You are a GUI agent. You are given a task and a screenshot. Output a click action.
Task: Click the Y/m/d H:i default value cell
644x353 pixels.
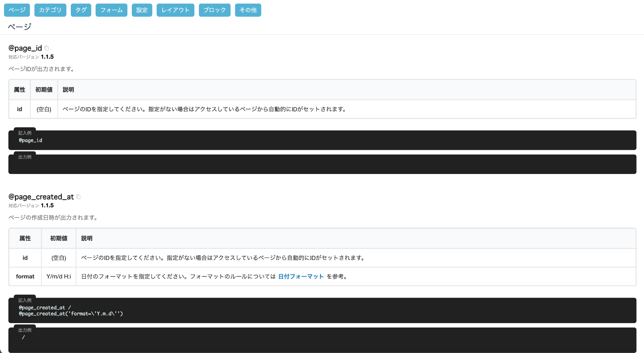coord(59,276)
